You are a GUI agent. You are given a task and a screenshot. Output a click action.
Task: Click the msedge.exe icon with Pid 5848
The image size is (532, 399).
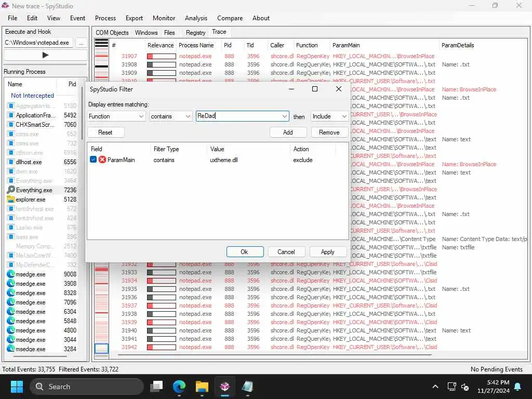(x=11, y=321)
